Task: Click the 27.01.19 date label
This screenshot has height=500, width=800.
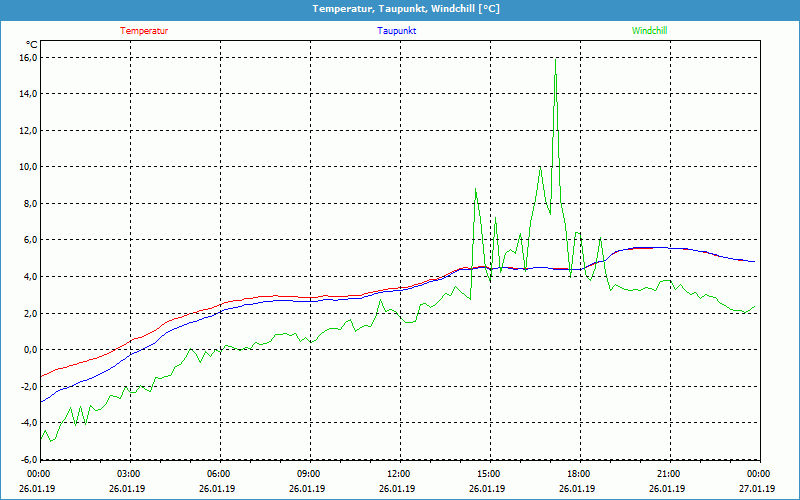Action: coord(759,489)
